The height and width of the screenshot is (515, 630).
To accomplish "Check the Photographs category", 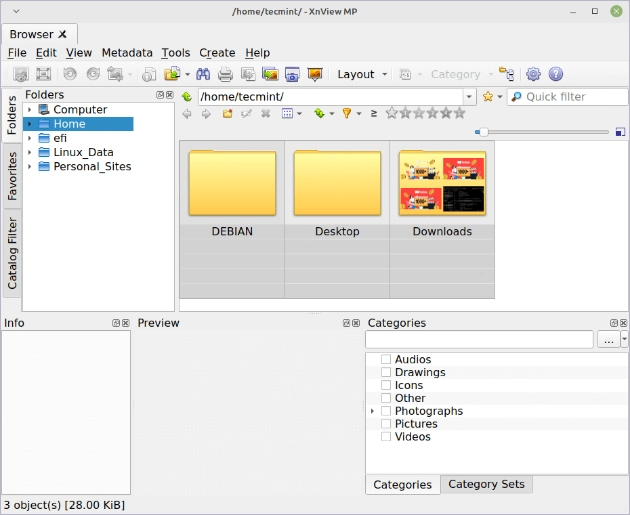I will (x=386, y=411).
